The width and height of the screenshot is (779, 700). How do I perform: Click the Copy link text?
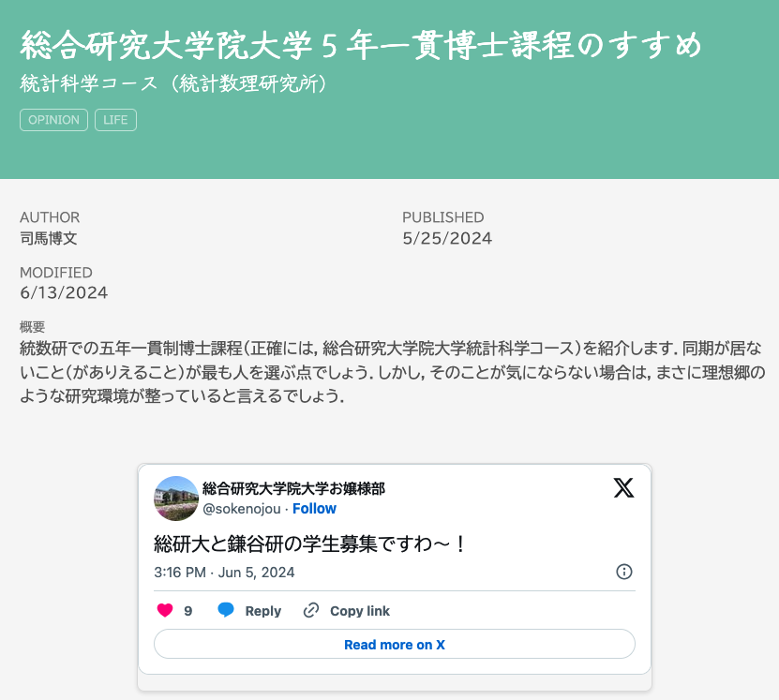click(360, 611)
